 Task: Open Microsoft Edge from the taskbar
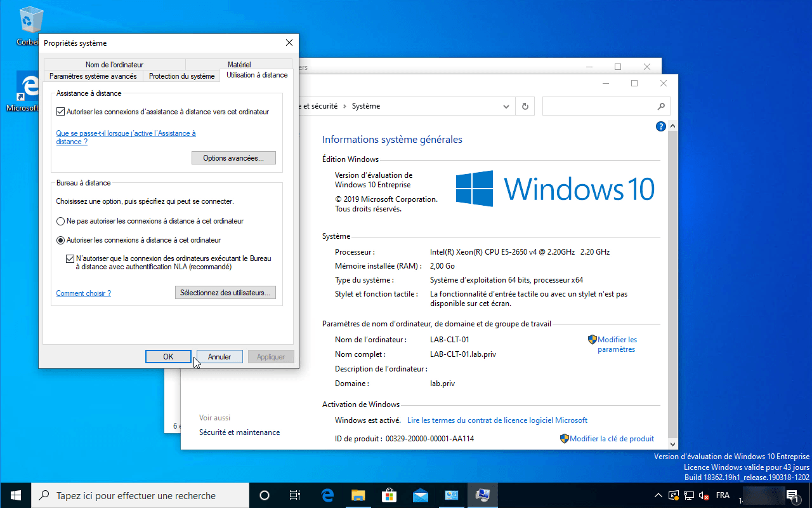[x=327, y=495]
